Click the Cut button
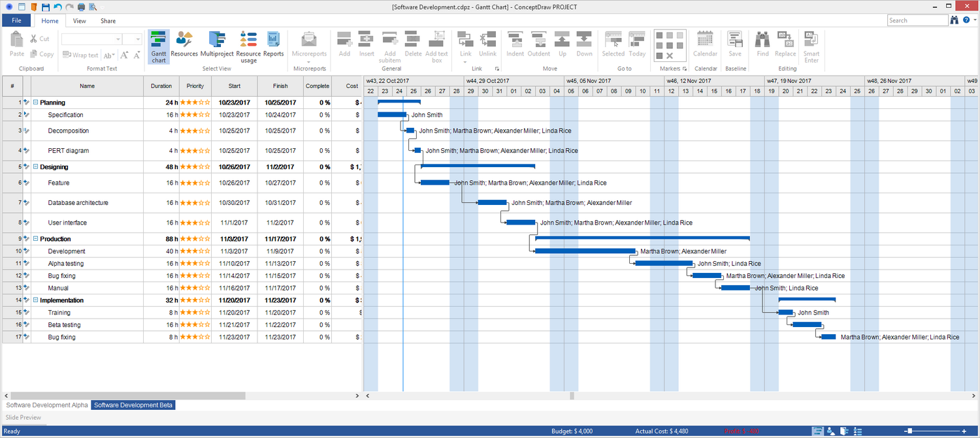The width and height of the screenshot is (980, 438). pyautogui.click(x=39, y=39)
